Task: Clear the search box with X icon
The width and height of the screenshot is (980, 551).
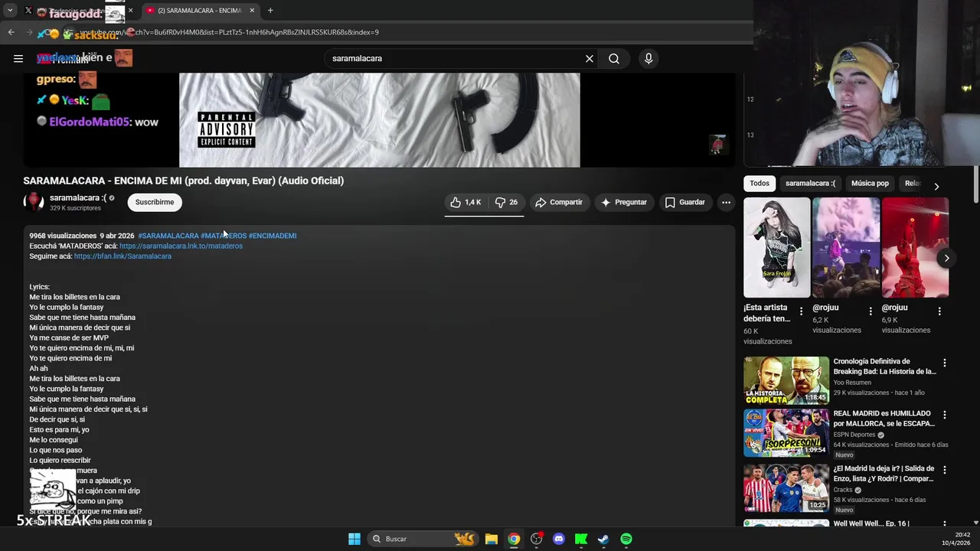Action: (x=590, y=58)
